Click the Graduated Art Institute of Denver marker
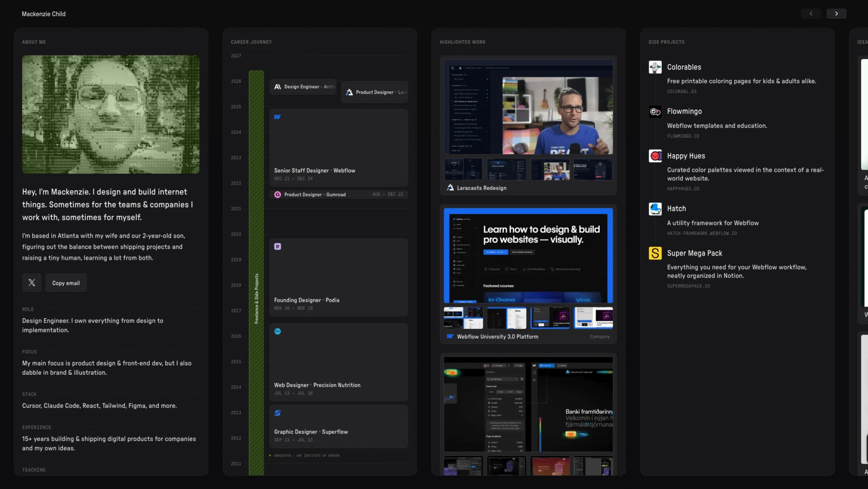 click(x=304, y=455)
